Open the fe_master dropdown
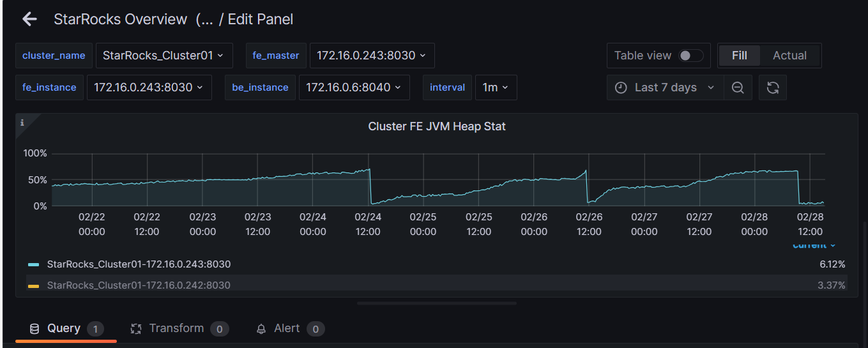The width and height of the screenshot is (868, 348). (x=372, y=56)
